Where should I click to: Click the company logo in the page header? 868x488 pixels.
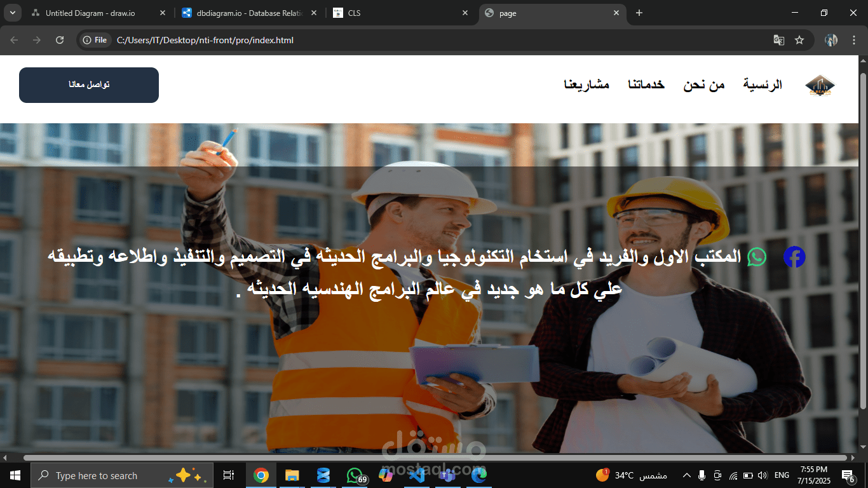(820, 85)
